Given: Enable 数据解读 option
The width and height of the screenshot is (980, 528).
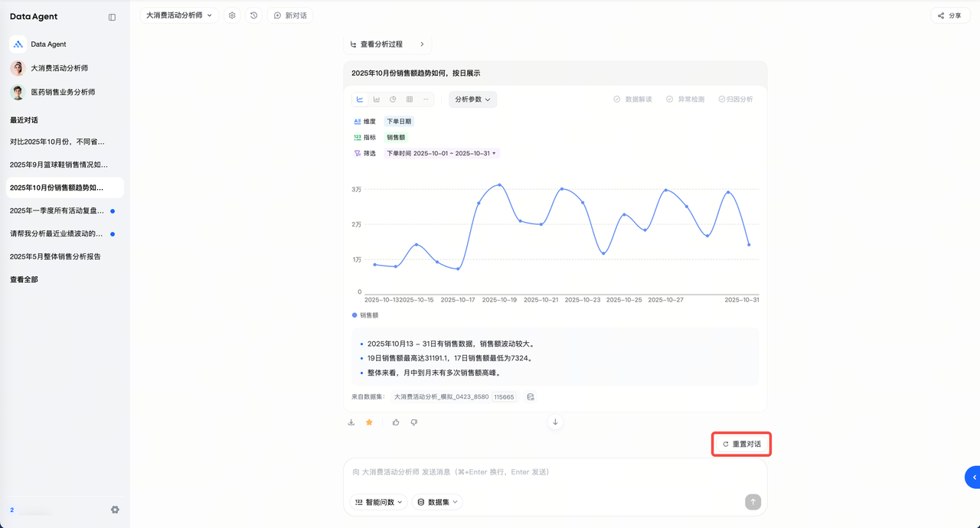Looking at the screenshot, I should 632,99.
